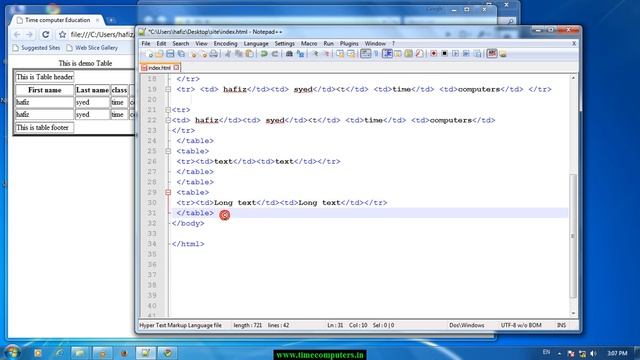Screen dimensions: 640x360
Task: Click the Notepad++ vertical scrollbar thumb
Action: [573, 236]
